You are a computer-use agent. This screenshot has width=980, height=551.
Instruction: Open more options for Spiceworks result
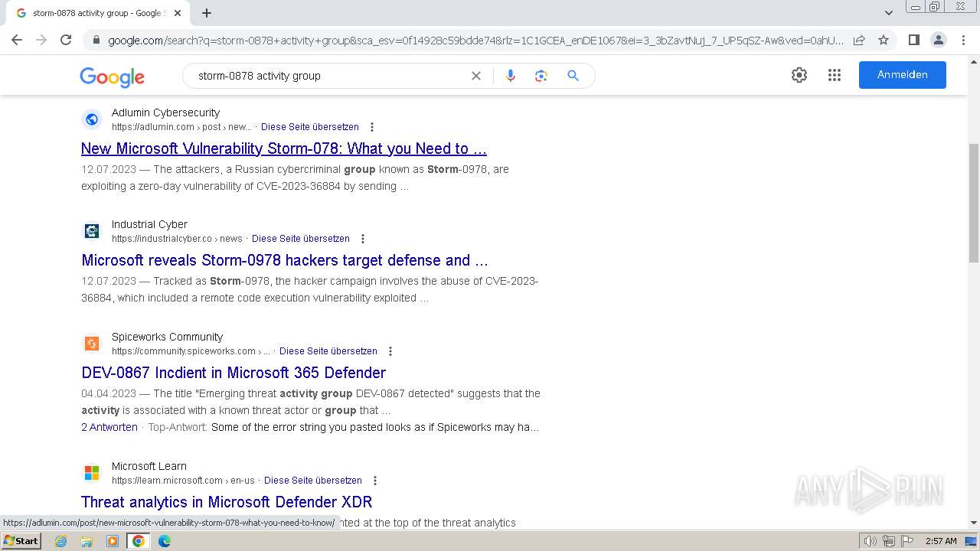tap(390, 351)
